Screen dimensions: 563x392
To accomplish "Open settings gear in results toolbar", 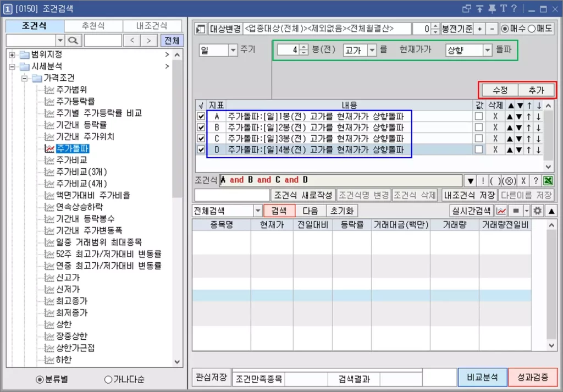I will (537, 211).
